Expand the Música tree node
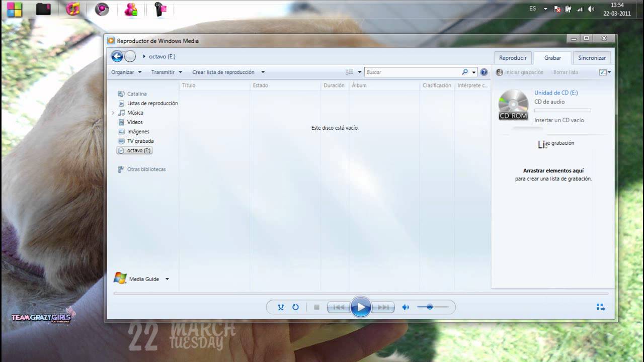Image resolution: width=644 pixels, height=362 pixels. [x=113, y=113]
